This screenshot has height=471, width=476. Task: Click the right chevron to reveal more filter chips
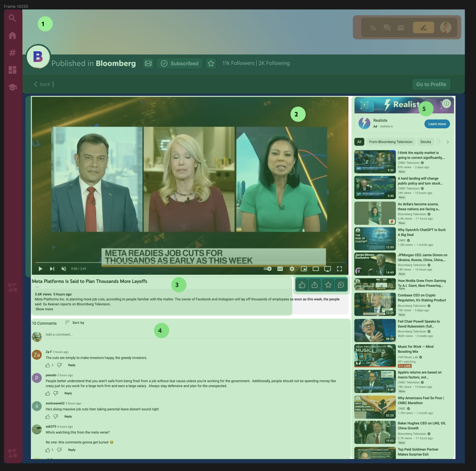click(448, 142)
